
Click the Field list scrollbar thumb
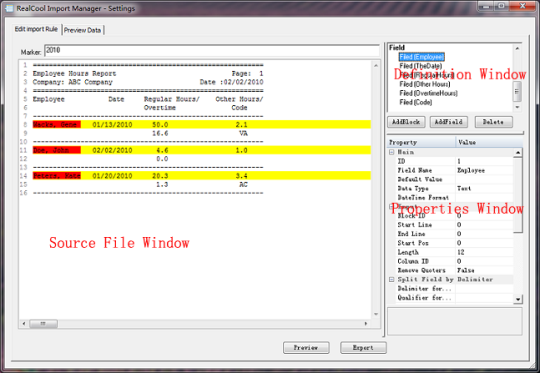pyautogui.click(x=517, y=91)
